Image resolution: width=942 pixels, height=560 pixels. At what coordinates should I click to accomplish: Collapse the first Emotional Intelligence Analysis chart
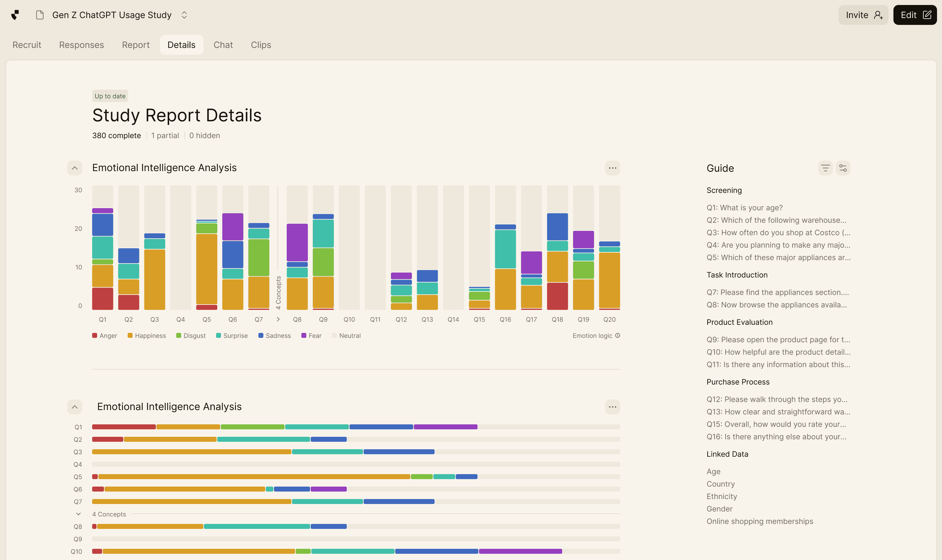click(75, 168)
